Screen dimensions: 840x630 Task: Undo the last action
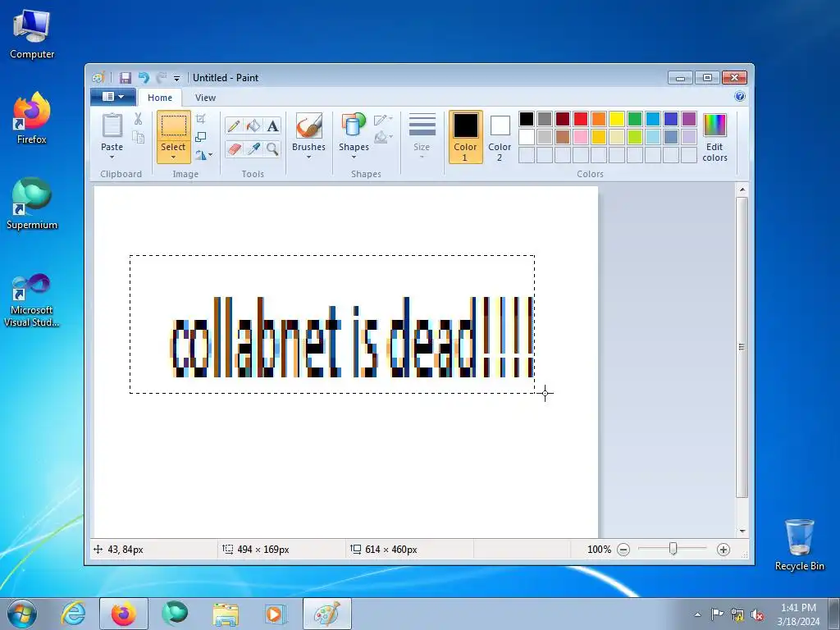pyautogui.click(x=144, y=78)
